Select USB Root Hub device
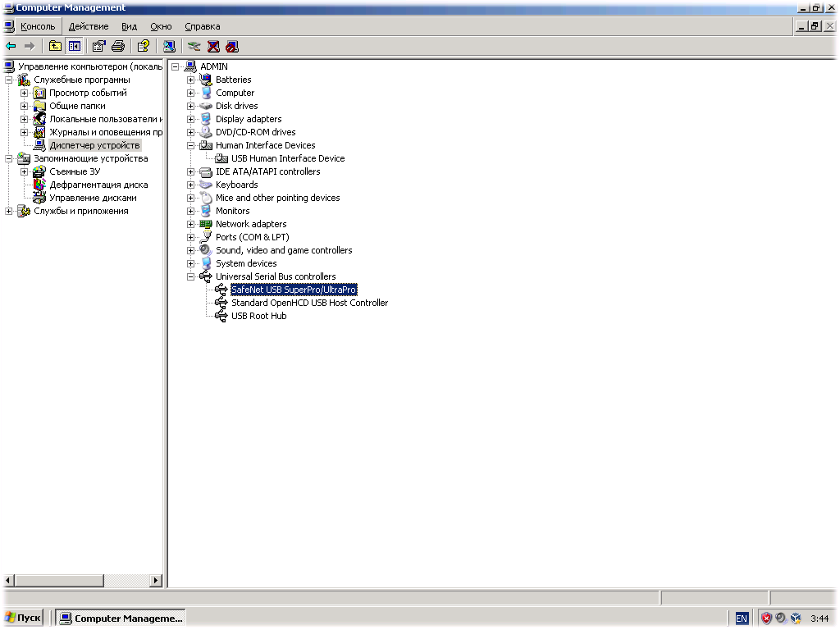This screenshot has width=840, height=630. (258, 316)
